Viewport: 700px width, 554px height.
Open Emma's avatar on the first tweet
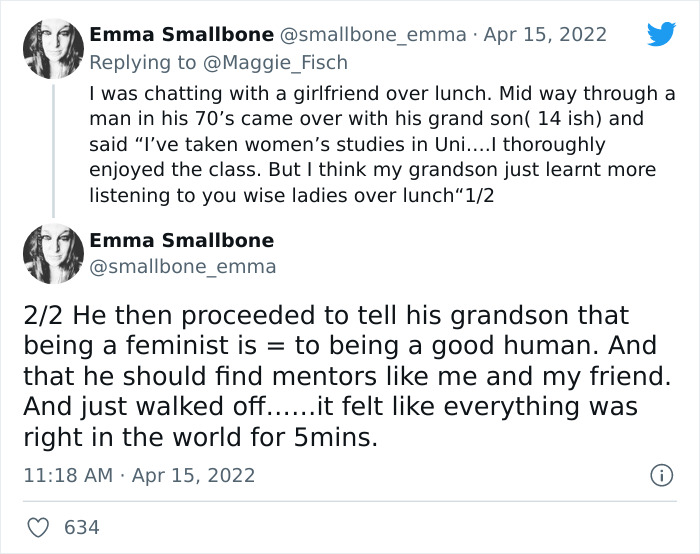(52, 48)
